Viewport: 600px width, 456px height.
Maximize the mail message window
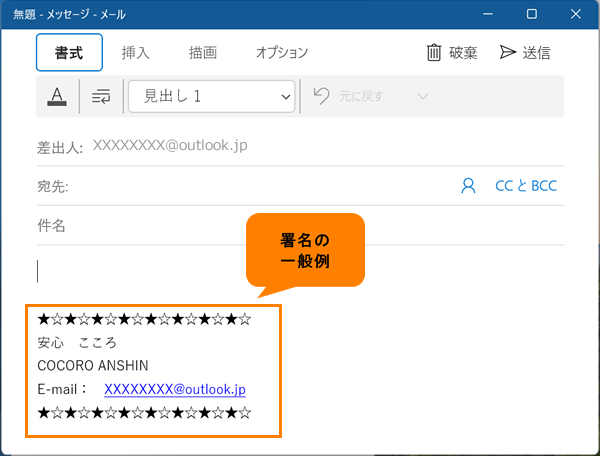coord(531,14)
